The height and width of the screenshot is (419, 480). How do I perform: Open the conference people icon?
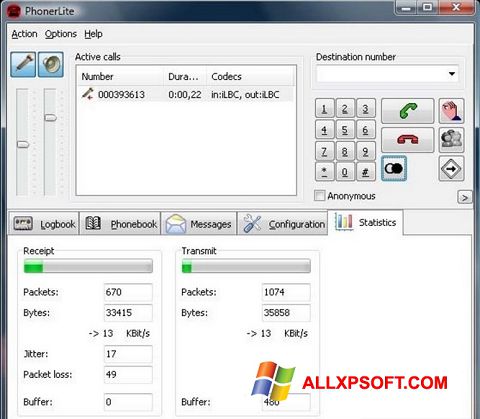(451, 140)
